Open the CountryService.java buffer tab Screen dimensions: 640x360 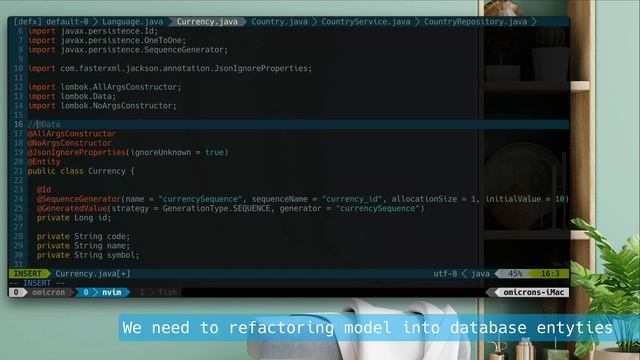coord(366,22)
